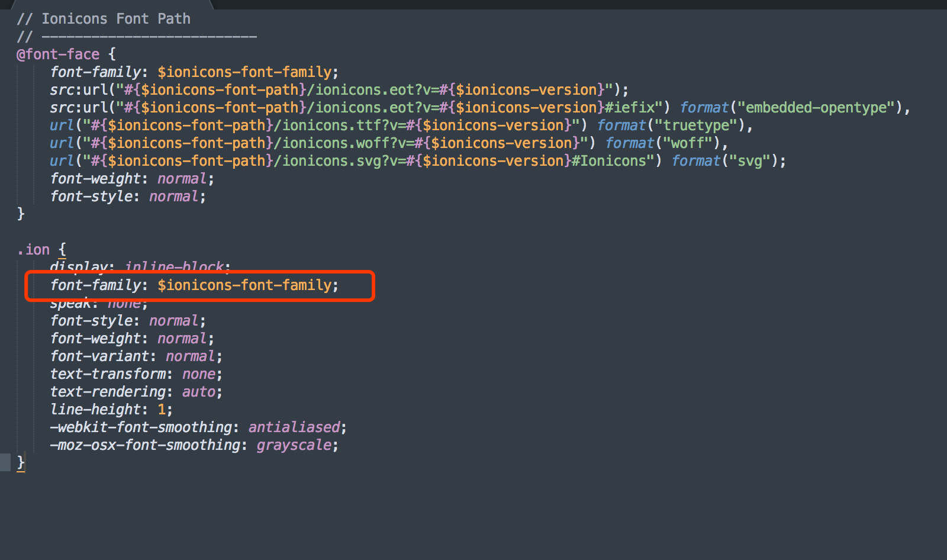Select the "woff" format string
This screenshot has width=947, height=560.
pos(687,143)
